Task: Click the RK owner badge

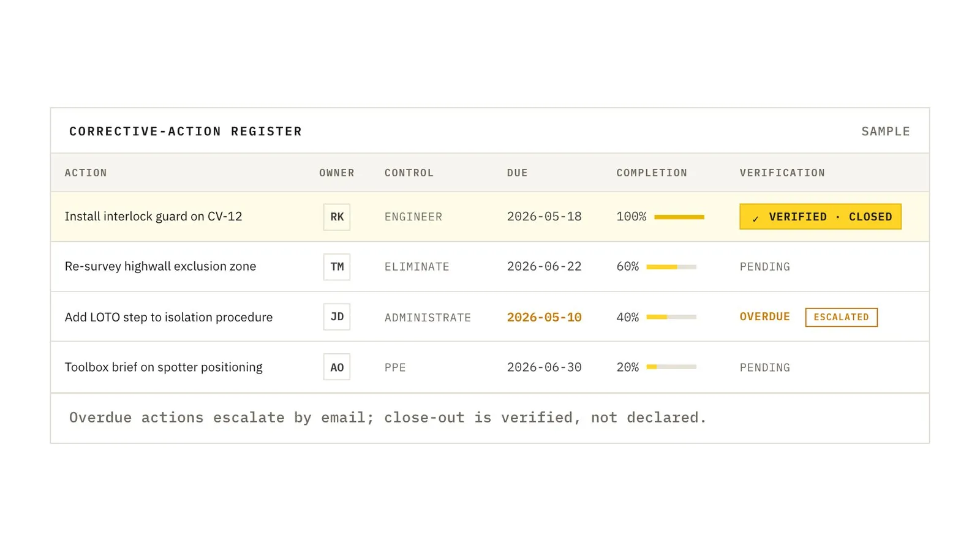Action: [337, 217]
